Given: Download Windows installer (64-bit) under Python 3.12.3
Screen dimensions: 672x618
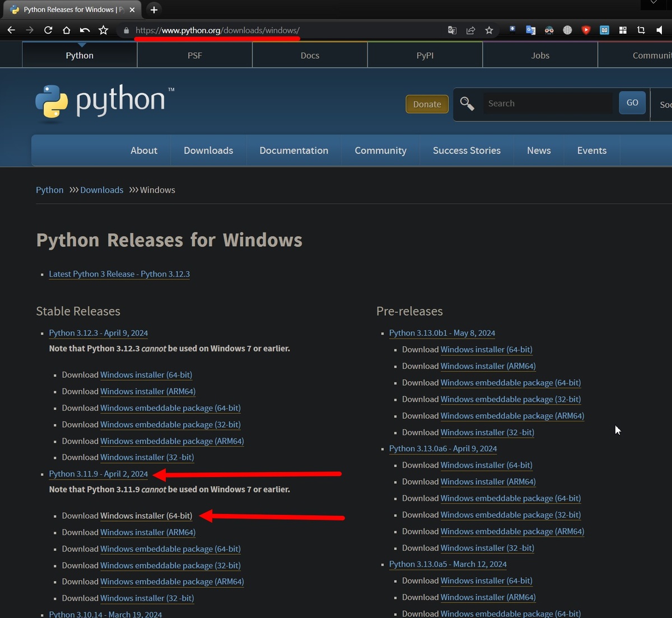Looking at the screenshot, I should click(x=146, y=375).
